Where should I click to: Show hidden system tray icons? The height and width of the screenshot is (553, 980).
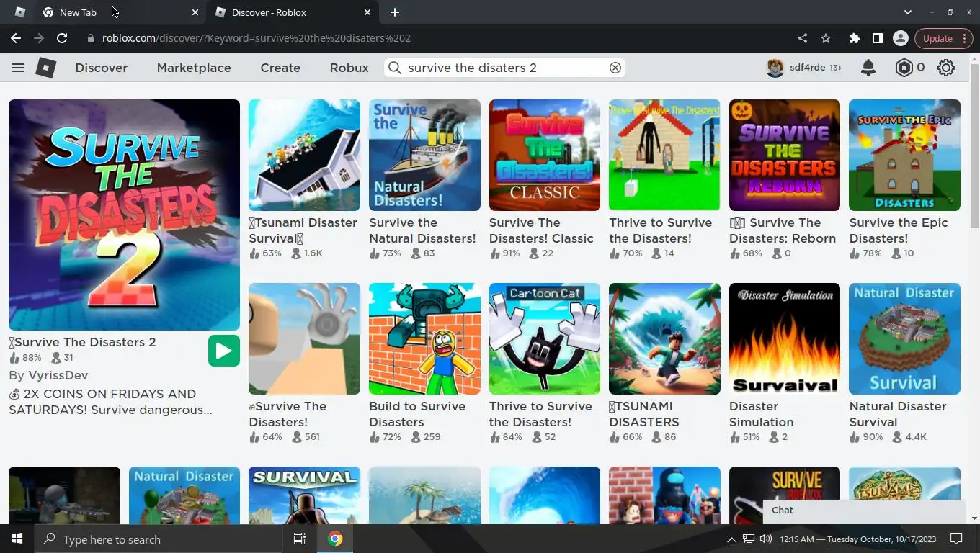click(x=731, y=539)
